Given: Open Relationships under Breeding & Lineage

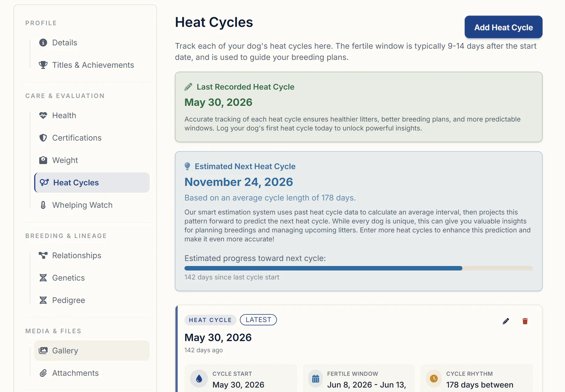Looking at the screenshot, I should pos(92,255).
